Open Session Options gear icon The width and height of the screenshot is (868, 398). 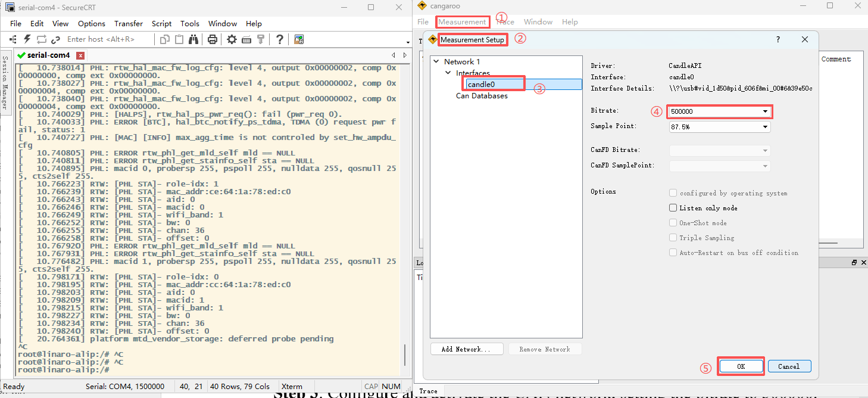coord(232,39)
